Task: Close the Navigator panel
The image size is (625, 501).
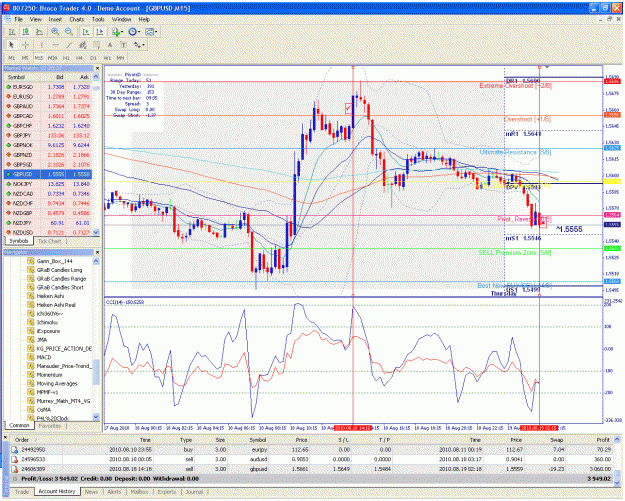Action: [97, 252]
